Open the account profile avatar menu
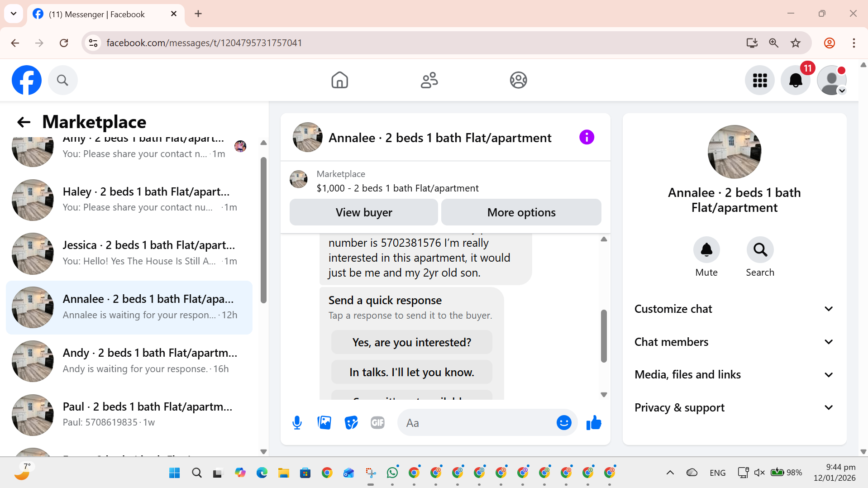 coord(832,80)
